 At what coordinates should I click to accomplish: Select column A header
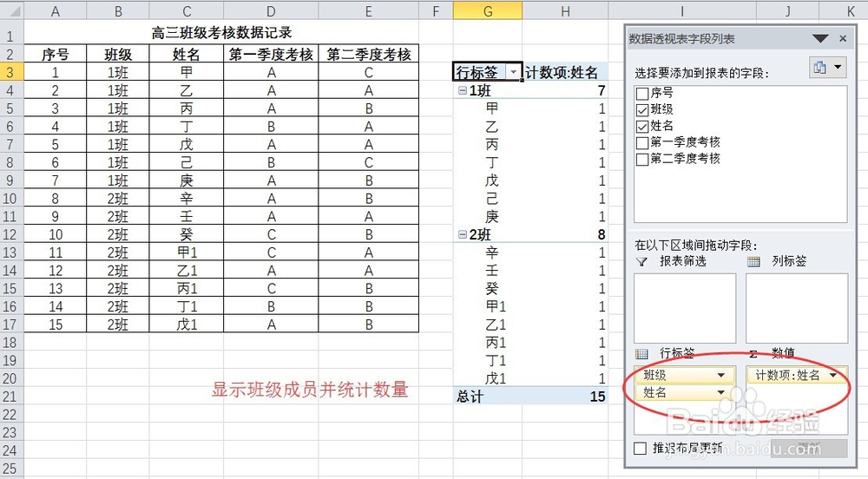(x=56, y=10)
